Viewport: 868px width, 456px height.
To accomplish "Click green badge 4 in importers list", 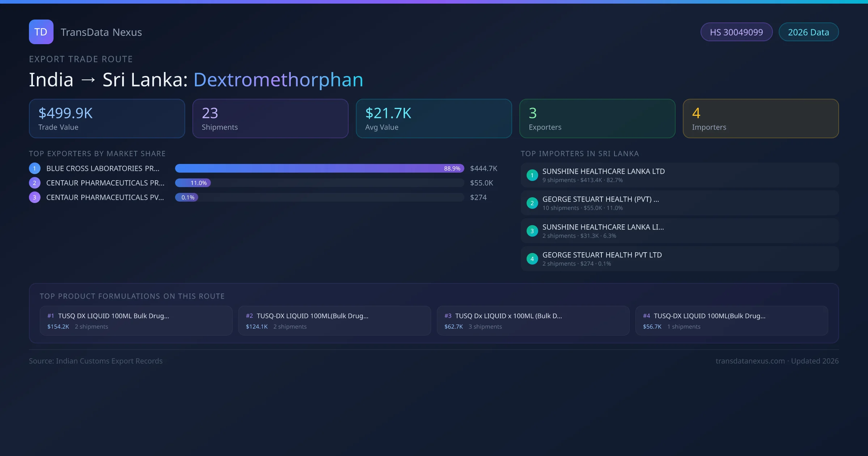I will coord(532,259).
